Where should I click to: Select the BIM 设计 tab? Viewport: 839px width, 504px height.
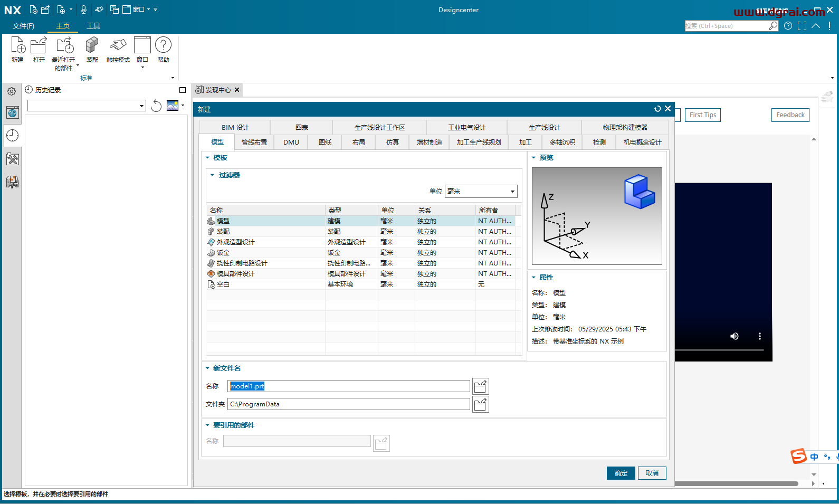(235, 127)
